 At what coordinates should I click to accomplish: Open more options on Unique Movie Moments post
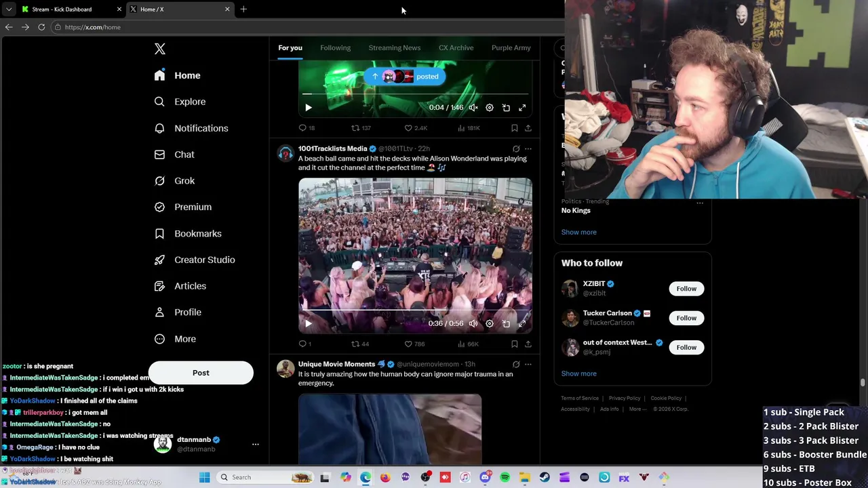(528, 365)
